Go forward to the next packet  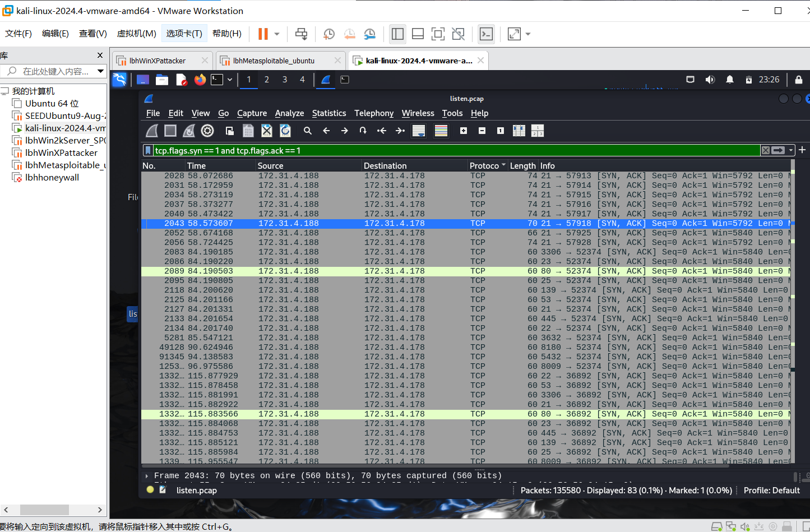pyautogui.click(x=345, y=131)
